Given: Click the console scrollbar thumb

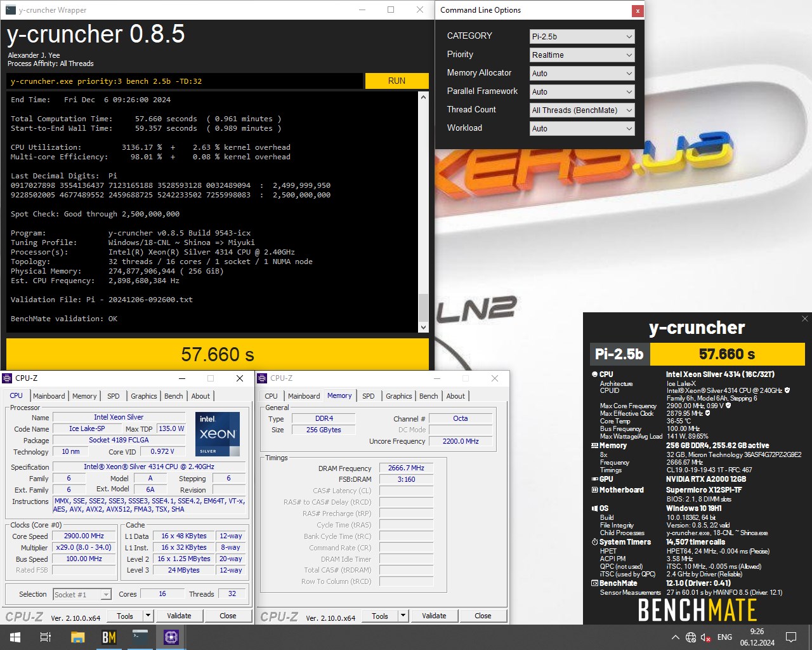Looking at the screenshot, I should (x=424, y=307).
